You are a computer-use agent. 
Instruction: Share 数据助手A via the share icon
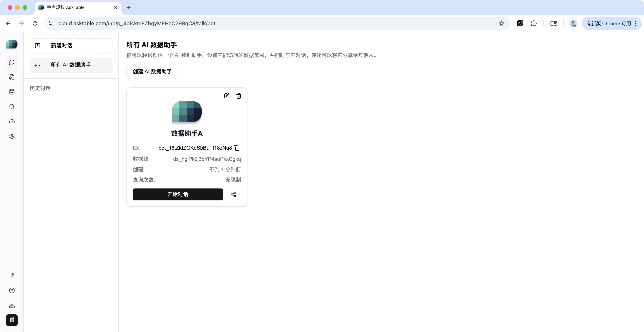(x=234, y=194)
